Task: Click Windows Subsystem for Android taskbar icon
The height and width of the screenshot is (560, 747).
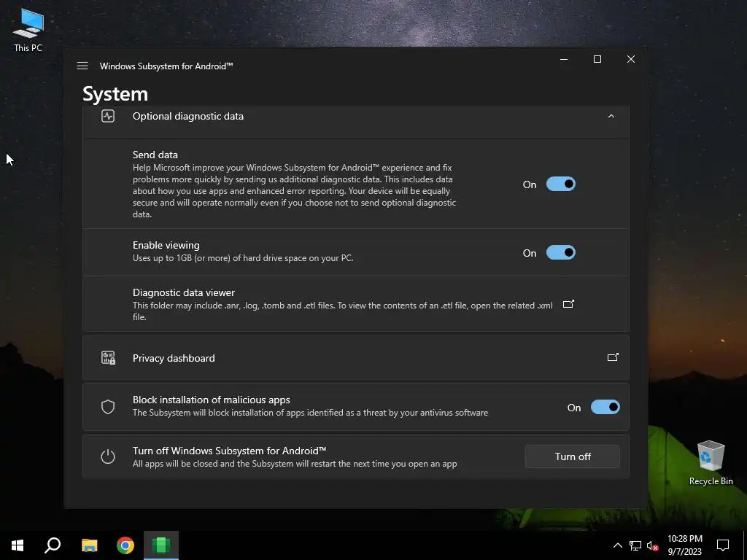Action: pos(161,545)
